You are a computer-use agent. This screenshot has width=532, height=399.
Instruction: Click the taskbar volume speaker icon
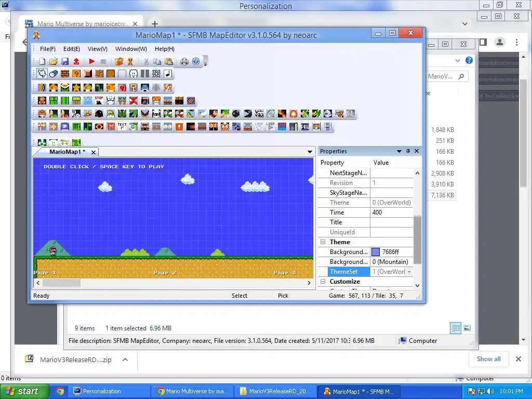490,391
